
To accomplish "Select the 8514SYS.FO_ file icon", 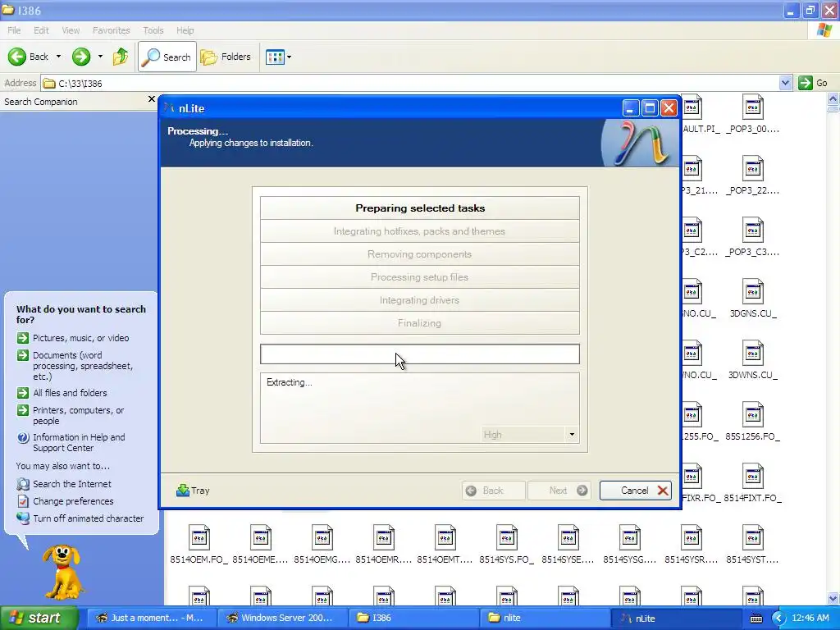I will point(507,538).
